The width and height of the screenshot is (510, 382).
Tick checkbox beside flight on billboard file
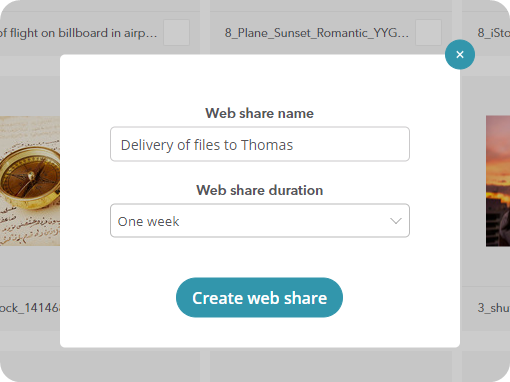176,33
